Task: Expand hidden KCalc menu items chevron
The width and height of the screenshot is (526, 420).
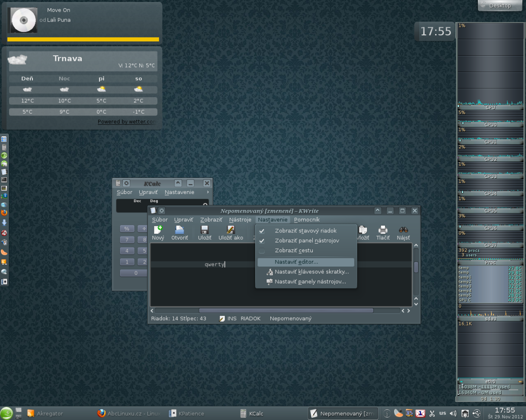Action: pos(208,192)
